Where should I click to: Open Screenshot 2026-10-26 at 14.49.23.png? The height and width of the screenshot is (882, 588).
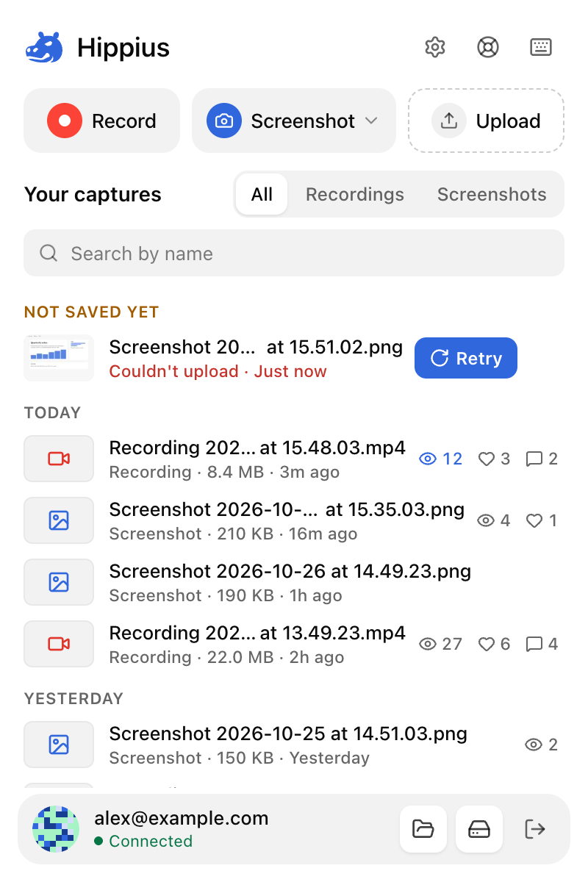[290, 571]
